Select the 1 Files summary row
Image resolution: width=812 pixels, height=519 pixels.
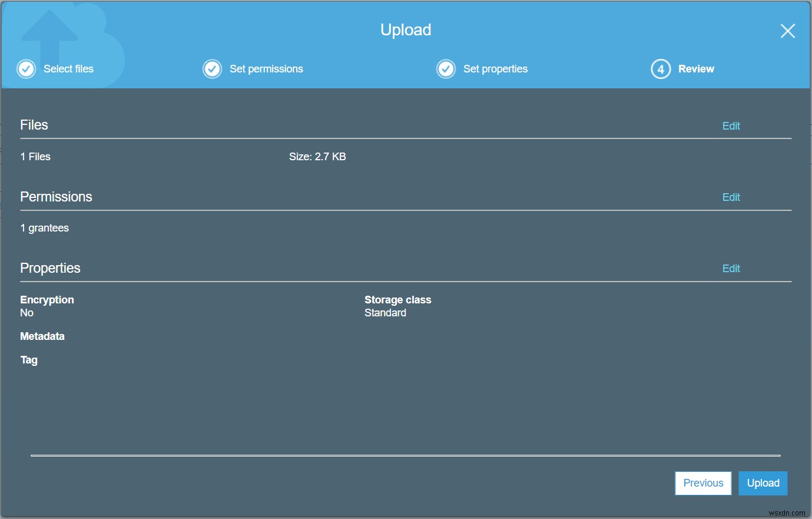[x=35, y=156]
